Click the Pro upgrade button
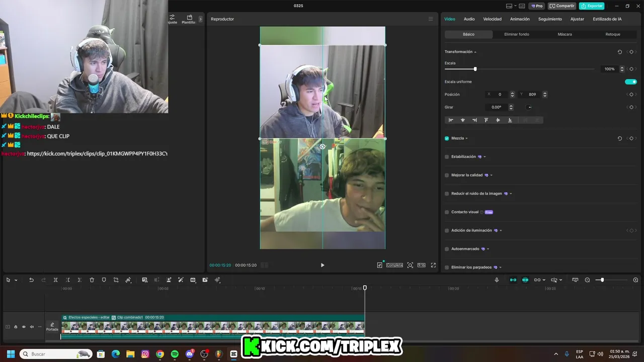This screenshot has height=362, width=644. pyautogui.click(x=536, y=6)
